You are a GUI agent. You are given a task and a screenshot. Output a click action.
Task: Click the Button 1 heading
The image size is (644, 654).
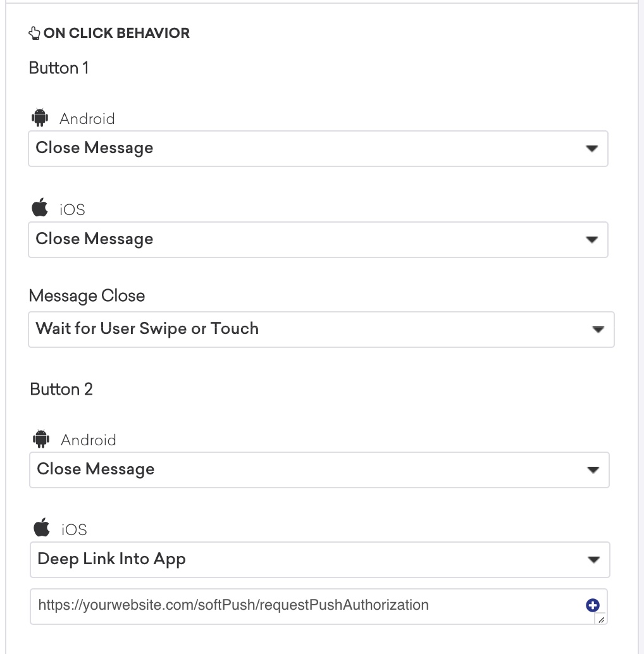pyautogui.click(x=59, y=68)
